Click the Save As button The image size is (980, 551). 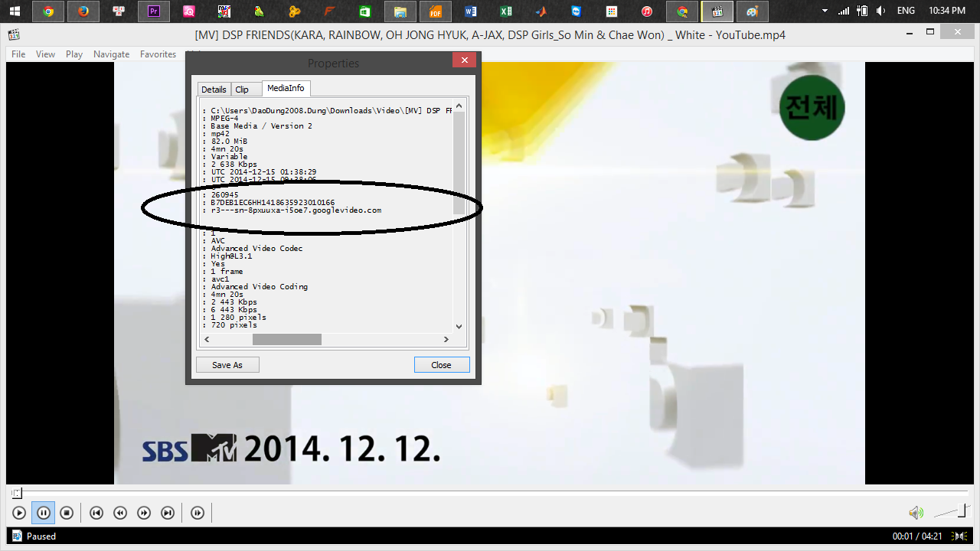227,365
